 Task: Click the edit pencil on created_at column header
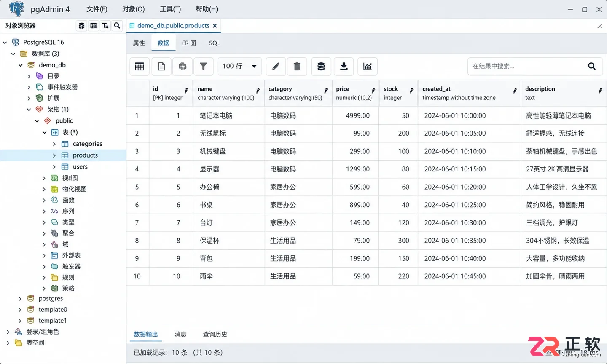pyautogui.click(x=515, y=91)
